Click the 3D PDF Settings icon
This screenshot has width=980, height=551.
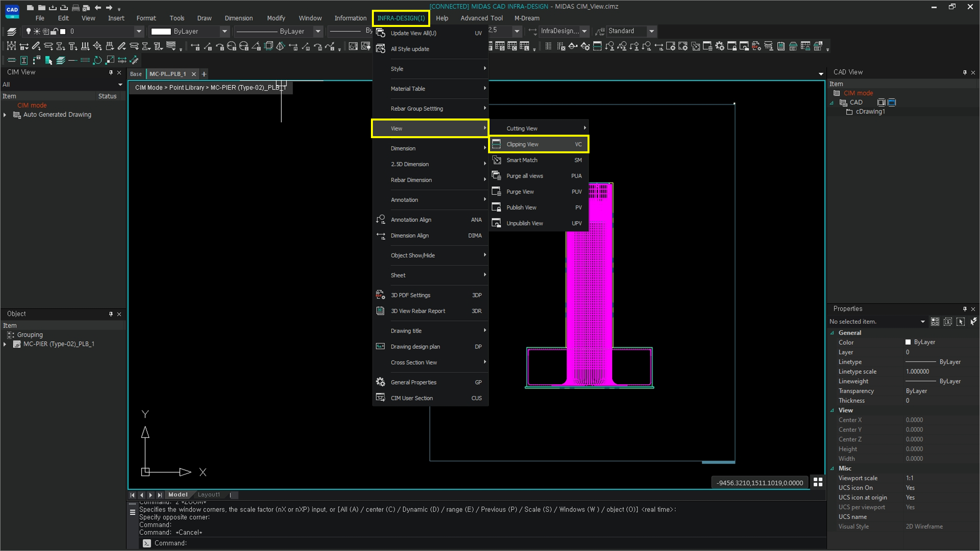380,295
